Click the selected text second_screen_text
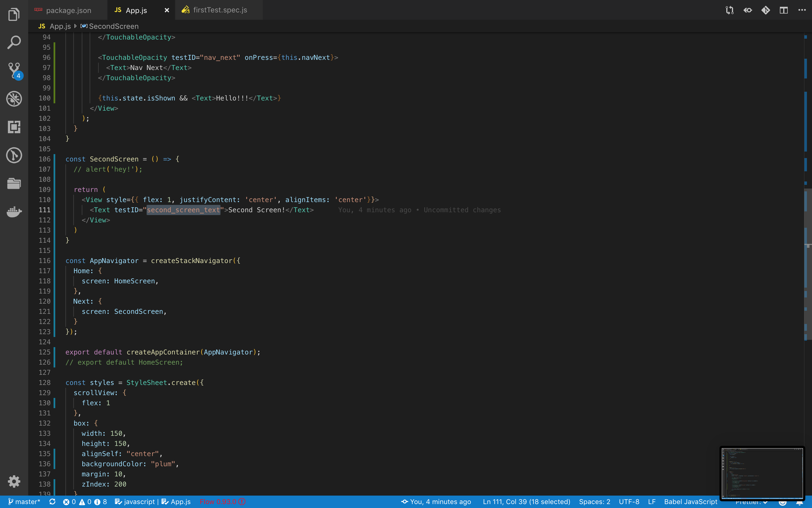812x508 pixels. (x=183, y=210)
